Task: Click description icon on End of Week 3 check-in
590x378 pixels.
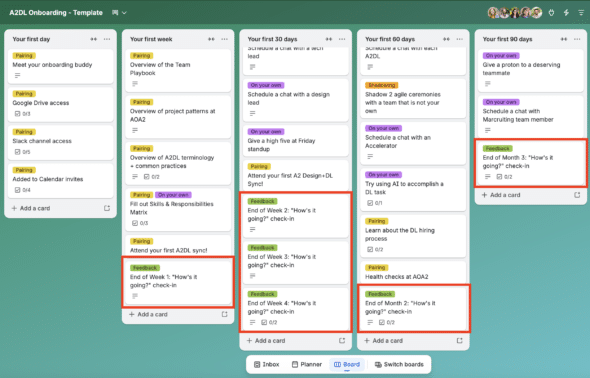Action: pos(252,276)
